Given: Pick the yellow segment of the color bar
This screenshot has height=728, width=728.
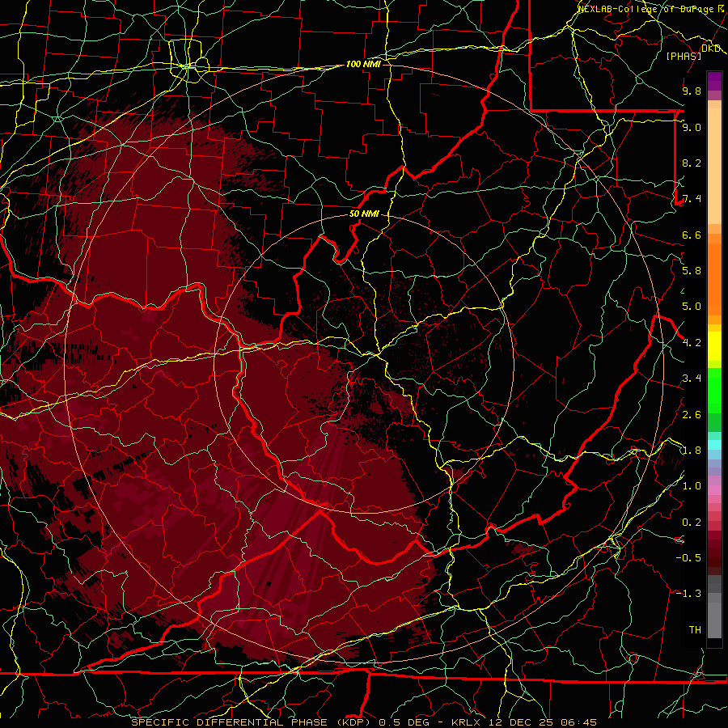Looking at the screenshot, I should tap(714, 346).
